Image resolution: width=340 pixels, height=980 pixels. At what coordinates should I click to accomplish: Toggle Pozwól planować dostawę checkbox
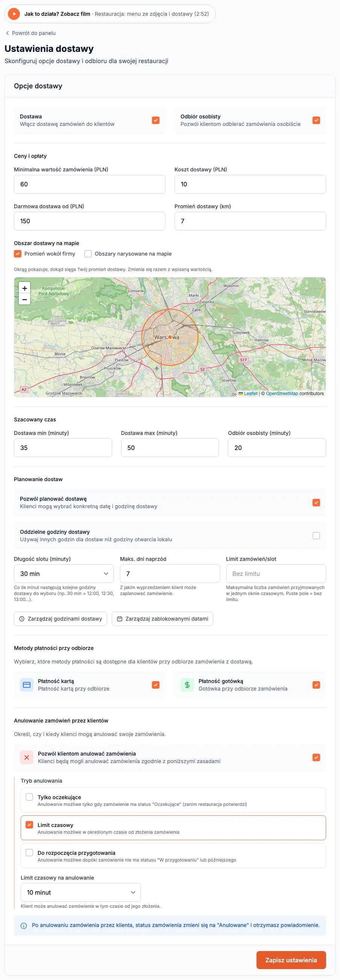coord(316,503)
